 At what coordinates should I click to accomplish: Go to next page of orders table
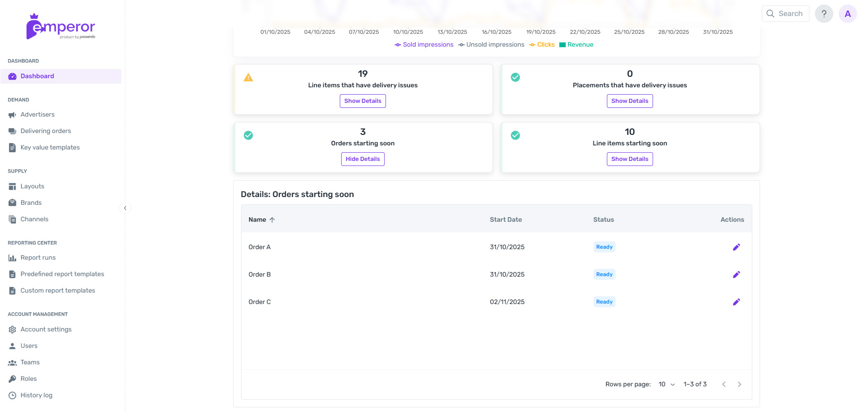[x=739, y=384]
